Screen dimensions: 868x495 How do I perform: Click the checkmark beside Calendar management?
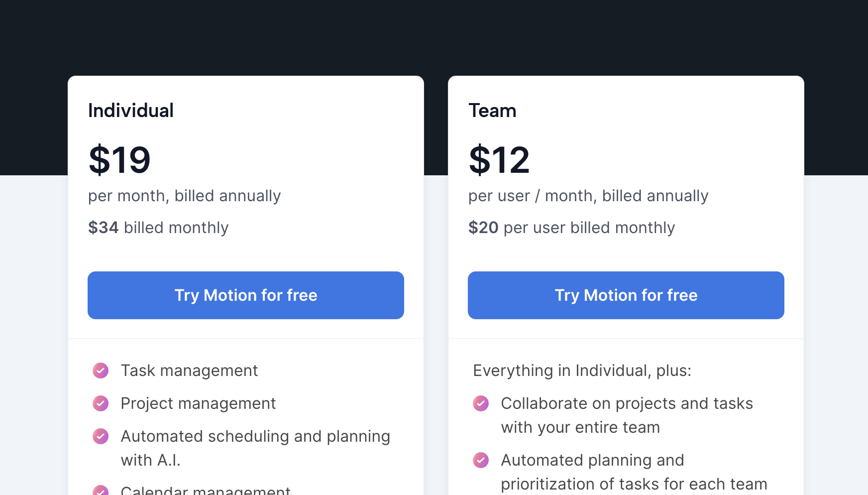101,491
